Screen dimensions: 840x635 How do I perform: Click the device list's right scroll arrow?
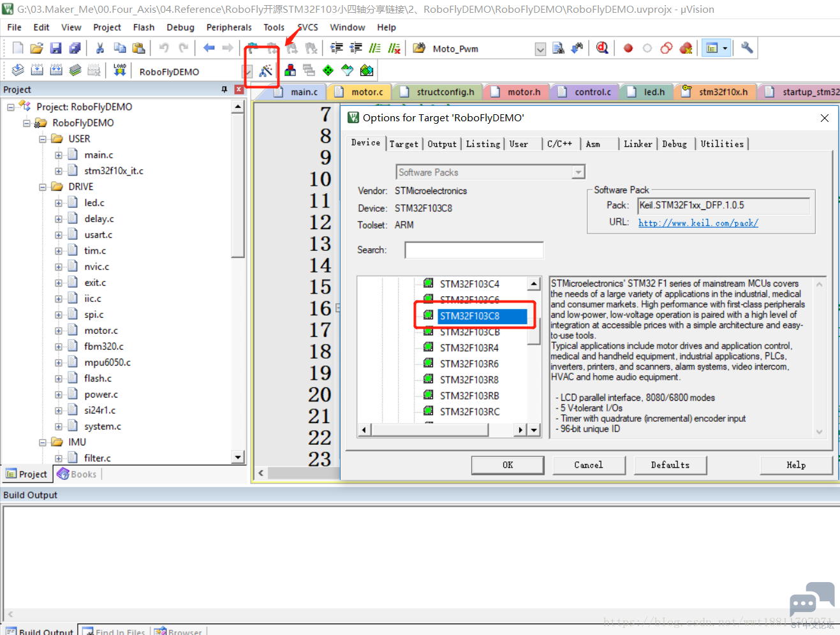[x=521, y=430]
